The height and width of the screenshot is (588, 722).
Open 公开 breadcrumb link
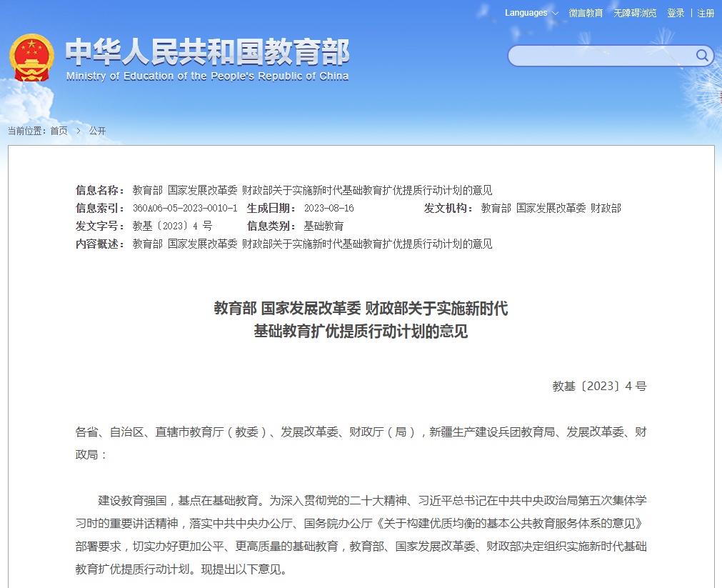(x=97, y=131)
